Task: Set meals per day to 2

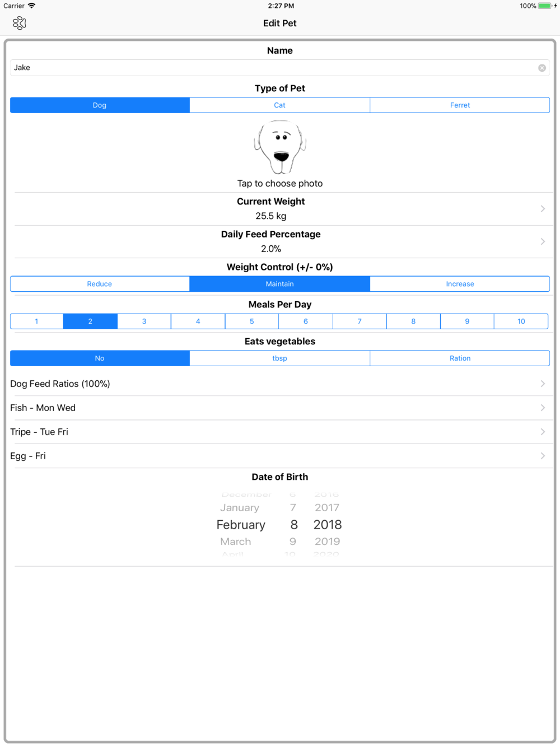Action: [90, 321]
